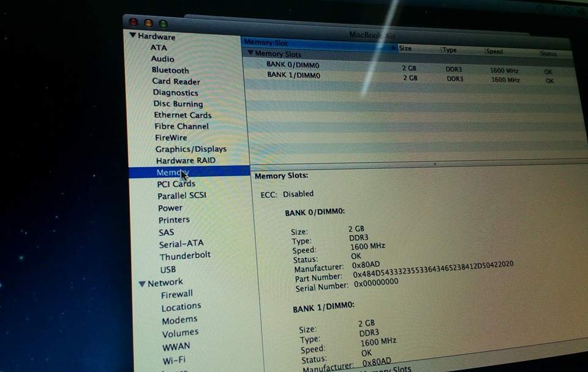
Task: Open the Thunderbolt hardware entry
Action: (185, 256)
